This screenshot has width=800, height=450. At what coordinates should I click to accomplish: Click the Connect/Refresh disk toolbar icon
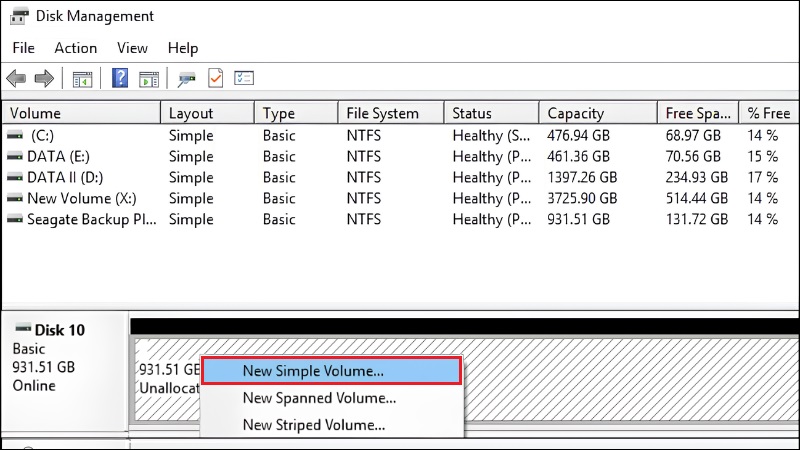tap(187, 79)
